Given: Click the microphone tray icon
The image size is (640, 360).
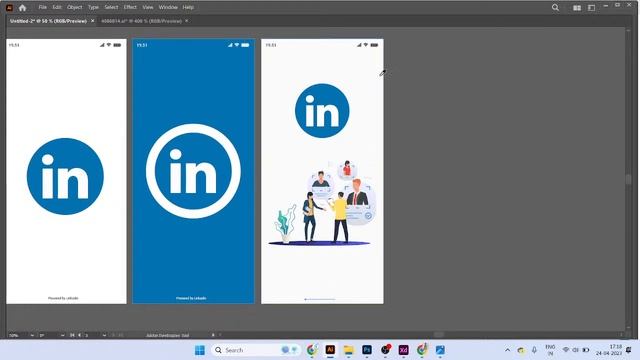Looking at the screenshot, I should click(534, 350).
